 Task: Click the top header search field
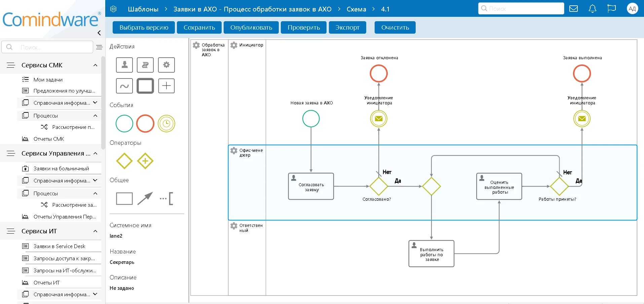tap(521, 8)
